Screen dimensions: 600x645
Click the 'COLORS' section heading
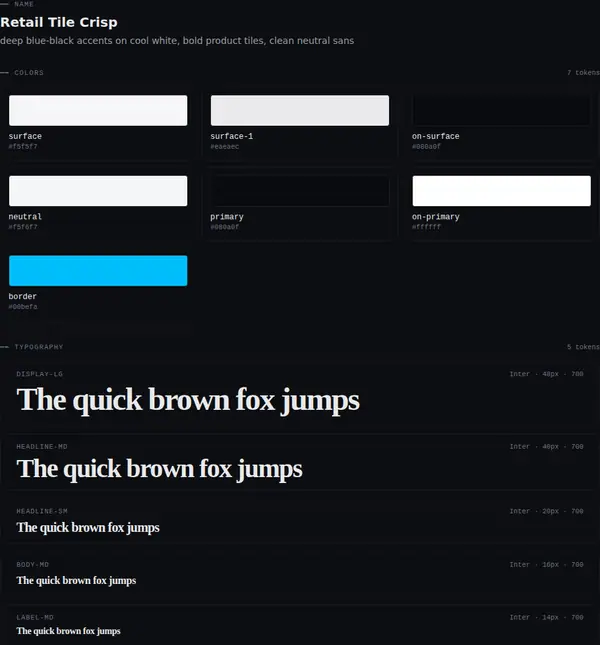tap(29, 73)
